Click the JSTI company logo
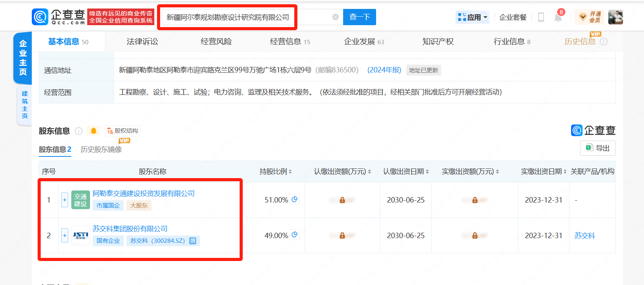Viewport: 644px width, 285px height. click(81, 235)
